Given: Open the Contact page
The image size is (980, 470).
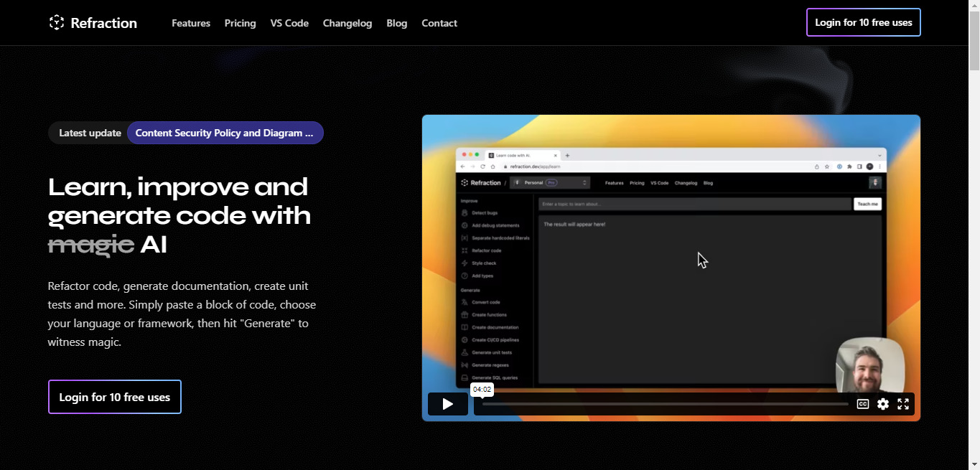Looking at the screenshot, I should point(439,23).
